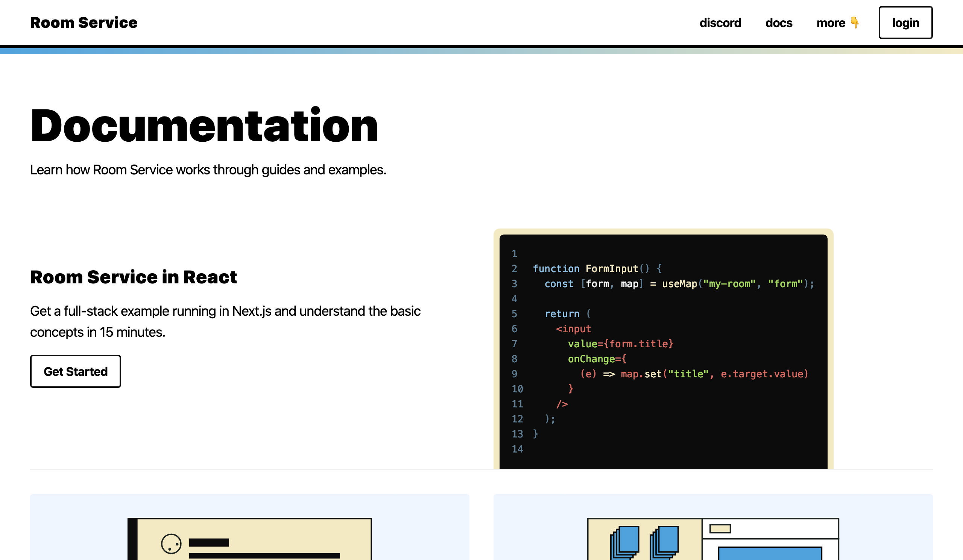Open the docs link
Viewport: 963px width, 560px height.
tap(779, 23)
